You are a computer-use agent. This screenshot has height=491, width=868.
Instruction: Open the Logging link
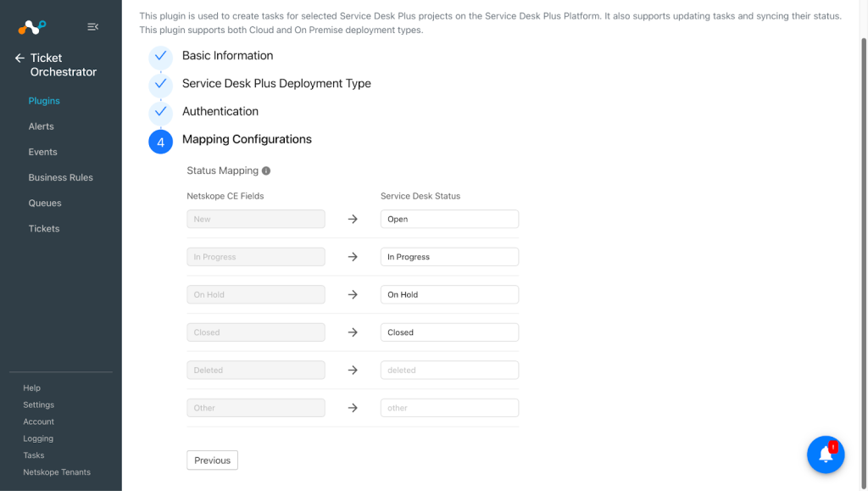pos(38,438)
